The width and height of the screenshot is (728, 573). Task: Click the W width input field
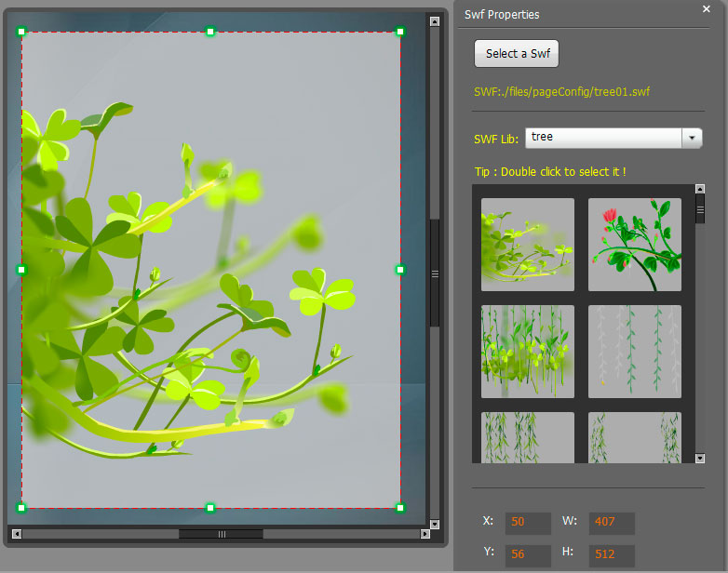click(x=611, y=524)
